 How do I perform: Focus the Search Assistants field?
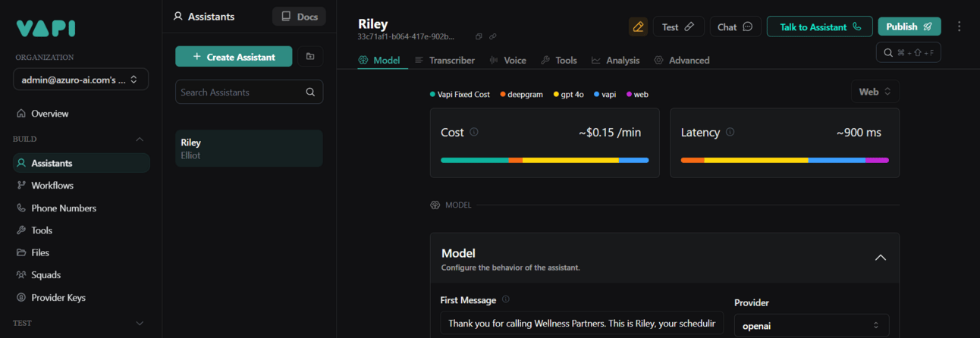point(249,92)
